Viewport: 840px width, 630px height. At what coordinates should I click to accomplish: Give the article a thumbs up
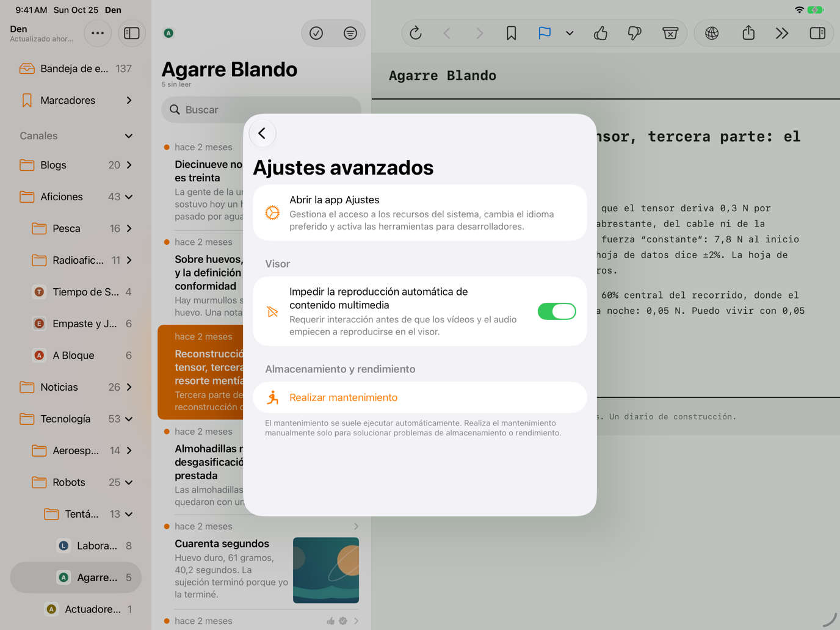pos(601,33)
